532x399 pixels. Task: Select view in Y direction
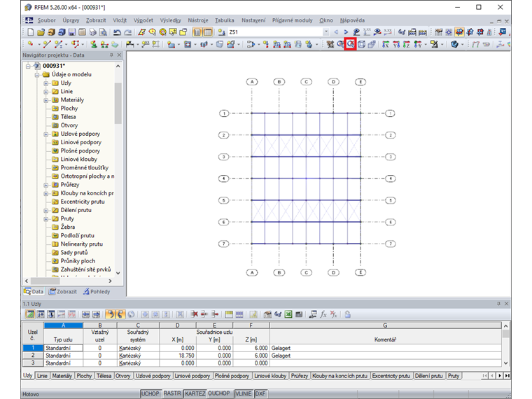[x=396, y=44]
